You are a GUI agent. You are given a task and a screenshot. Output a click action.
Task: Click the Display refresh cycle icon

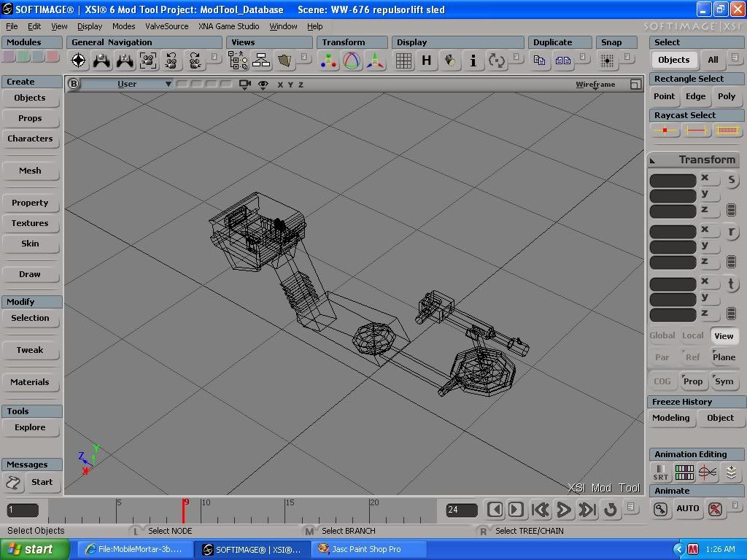click(x=496, y=61)
